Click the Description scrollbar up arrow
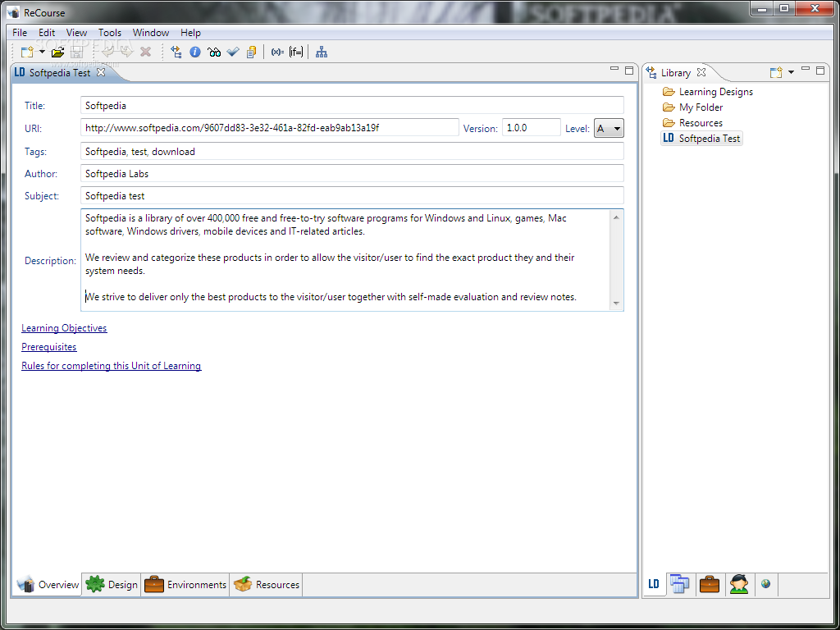840x630 pixels. [616, 217]
